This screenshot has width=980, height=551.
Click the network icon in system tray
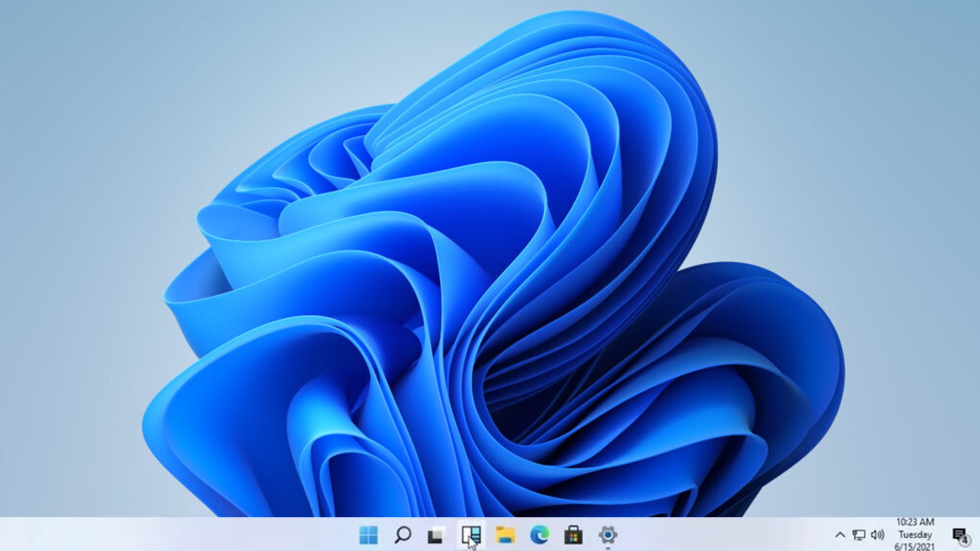(x=859, y=535)
